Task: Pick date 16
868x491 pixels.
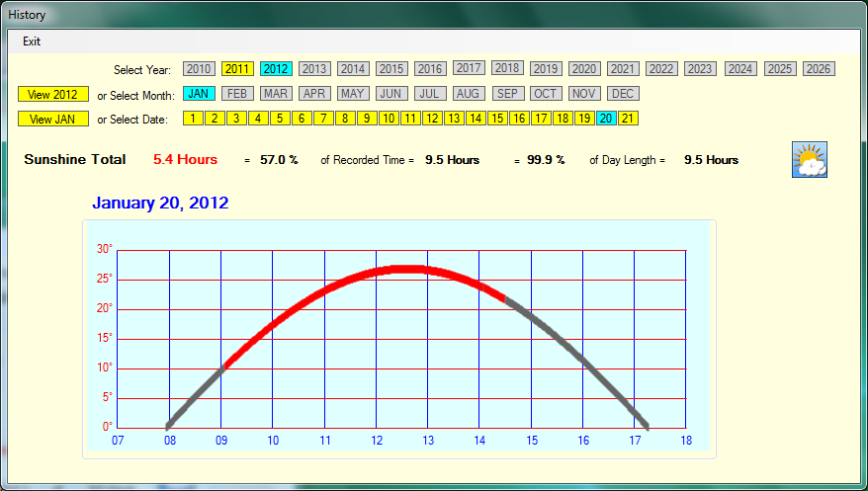Action: tap(519, 119)
